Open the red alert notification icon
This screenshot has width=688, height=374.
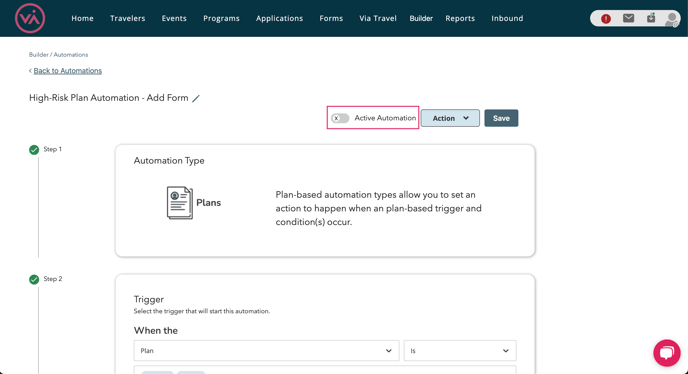(606, 18)
